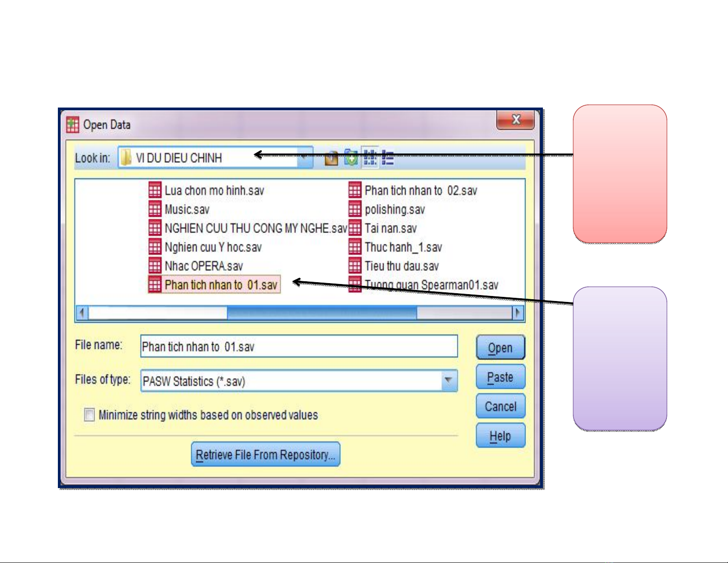Viewport: 728px width, 563px height.
Task: Open the Files of type dropdown
Action: [x=448, y=381]
